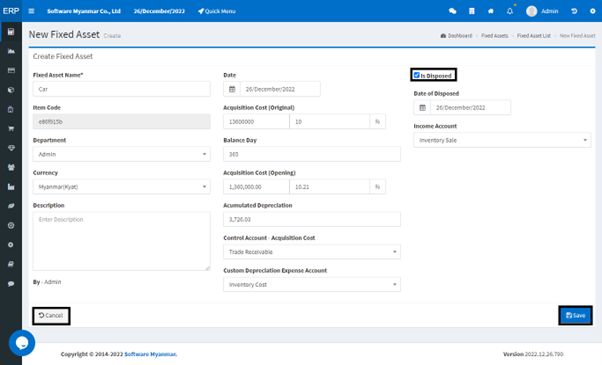Click the Balance Day field

click(312, 154)
